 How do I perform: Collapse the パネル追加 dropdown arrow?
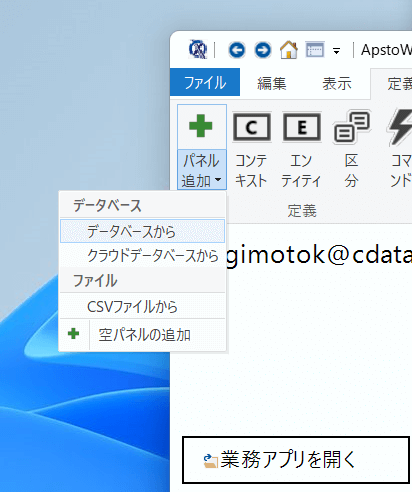click(218, 180)
